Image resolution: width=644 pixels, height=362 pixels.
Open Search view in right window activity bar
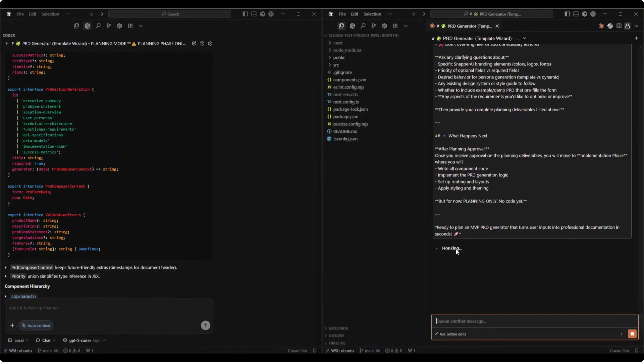[363, 26]
